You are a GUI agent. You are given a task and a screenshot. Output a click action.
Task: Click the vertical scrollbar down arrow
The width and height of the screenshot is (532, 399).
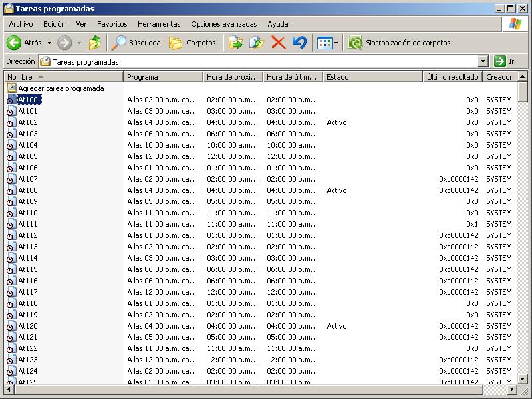point(523,378)
